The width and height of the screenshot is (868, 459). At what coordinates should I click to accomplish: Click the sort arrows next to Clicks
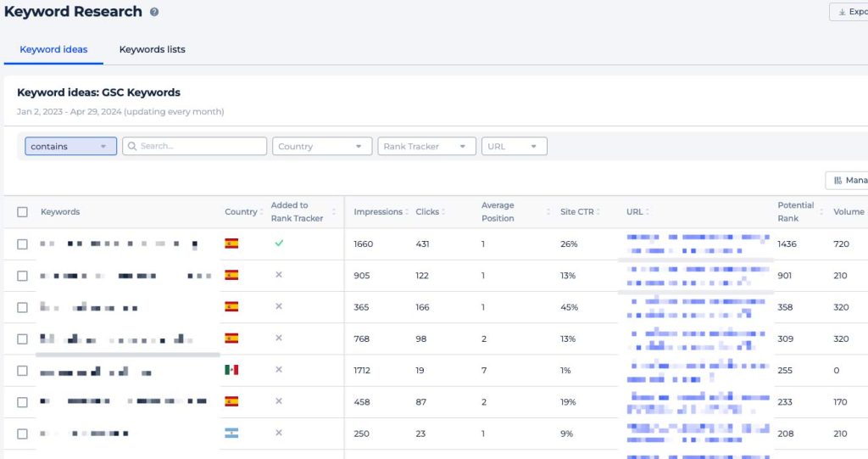coord(443,212)
